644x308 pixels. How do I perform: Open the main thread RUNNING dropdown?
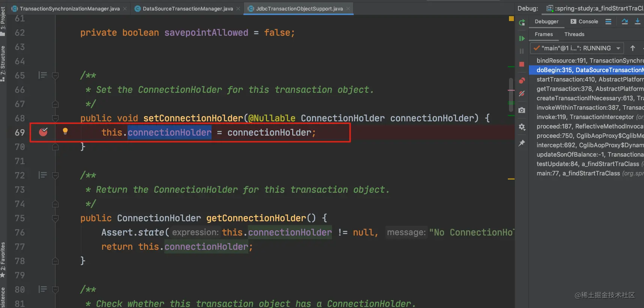click(577, 48)
